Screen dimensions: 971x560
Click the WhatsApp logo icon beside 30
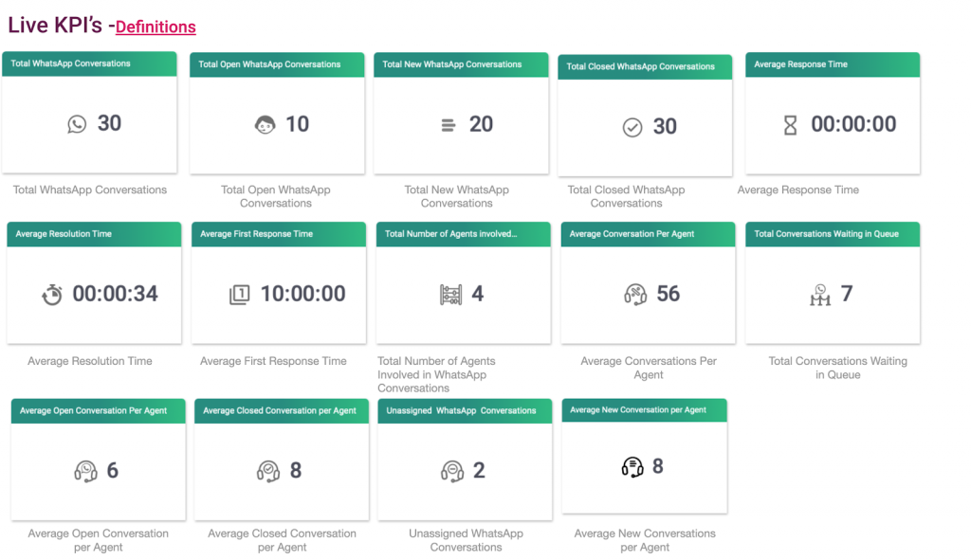[x=77, y=124]
